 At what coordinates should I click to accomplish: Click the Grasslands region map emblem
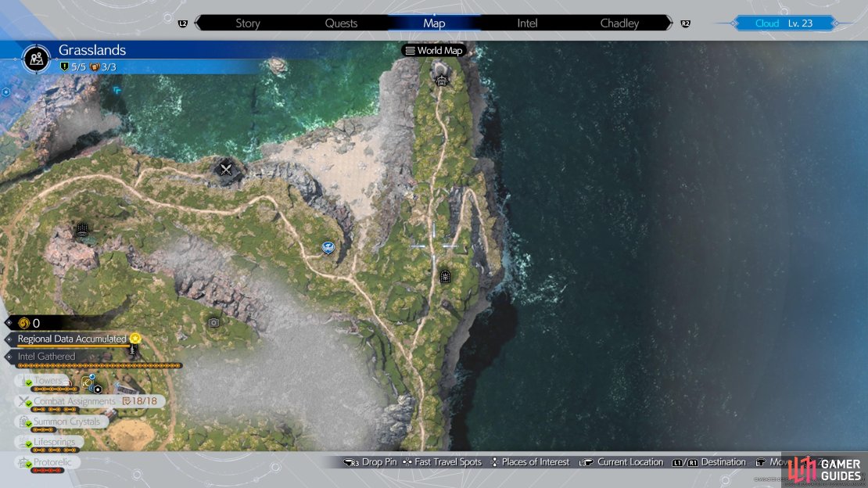[37, 58]
